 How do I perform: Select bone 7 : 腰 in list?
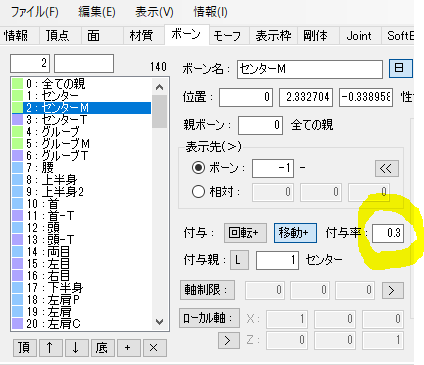click(x=81, y=168)
